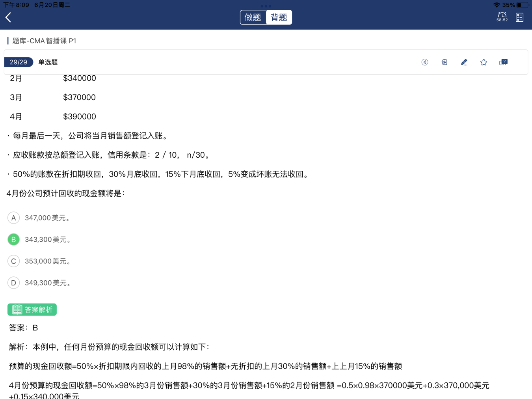The image size is (532, 399).
Task: Click the 答案解析 green button
Action: pyautogui.click(x=32, y=310)
